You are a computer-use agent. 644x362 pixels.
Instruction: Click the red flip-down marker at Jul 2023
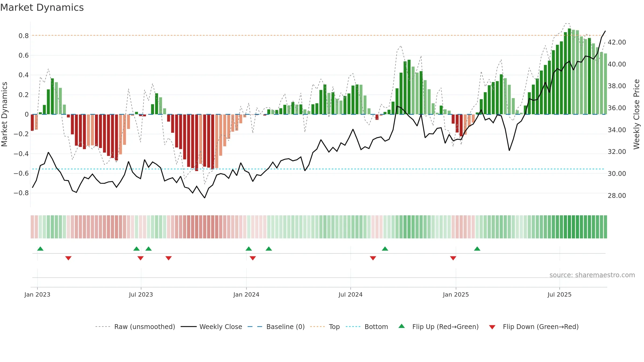click(x=141, y=258)
